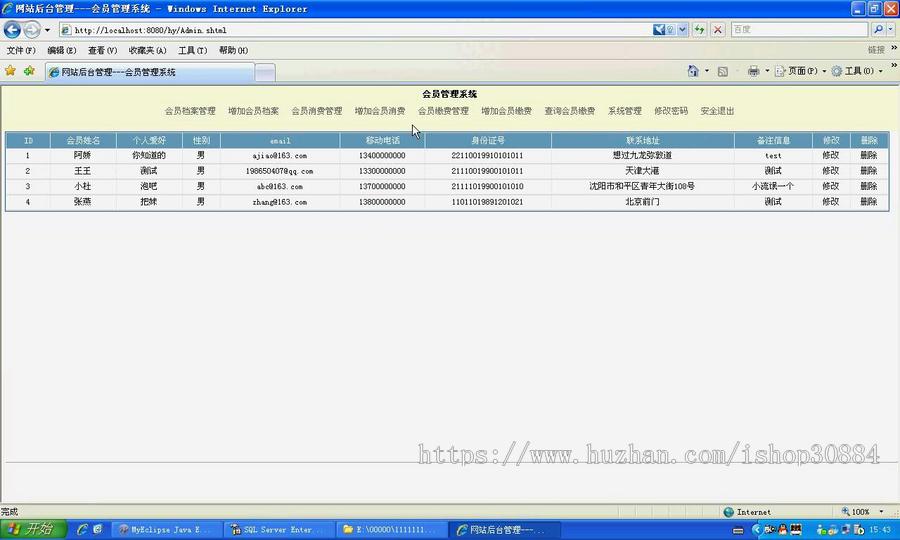Open 会员缴费管理 navigation link
The image size is (900, 540).
point(443,111)
